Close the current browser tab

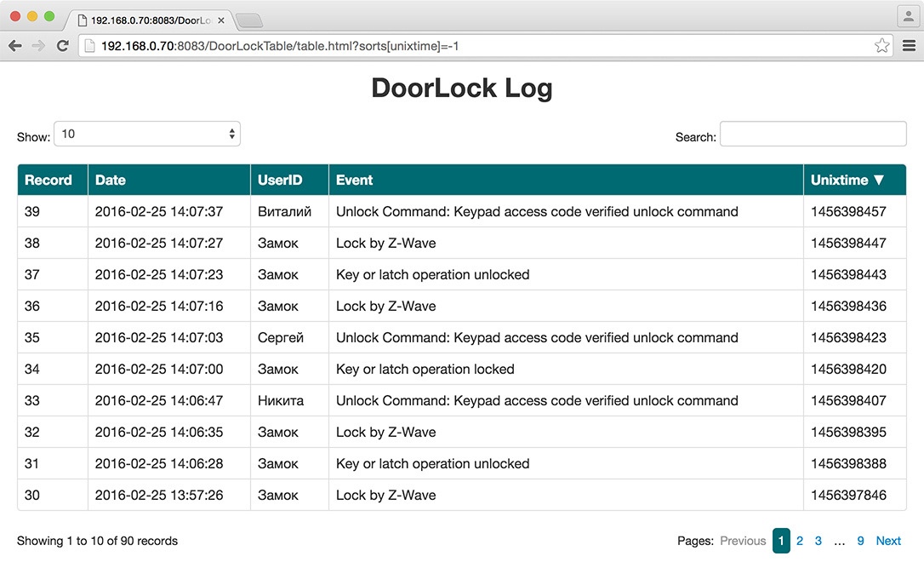[x=221, y=20]
